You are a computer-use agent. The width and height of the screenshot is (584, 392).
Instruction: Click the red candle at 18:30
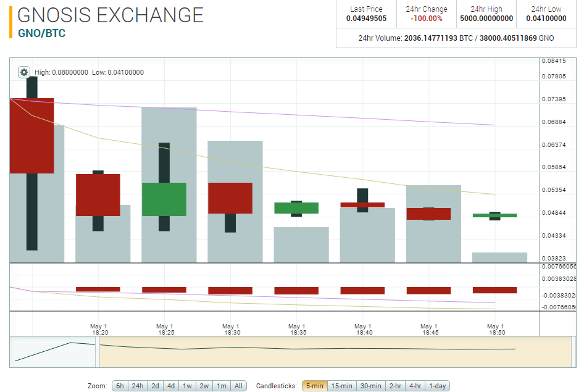pos(230,198)
